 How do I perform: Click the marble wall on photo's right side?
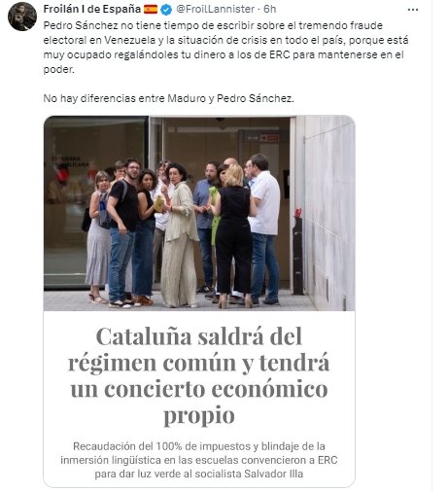point(329,213)
